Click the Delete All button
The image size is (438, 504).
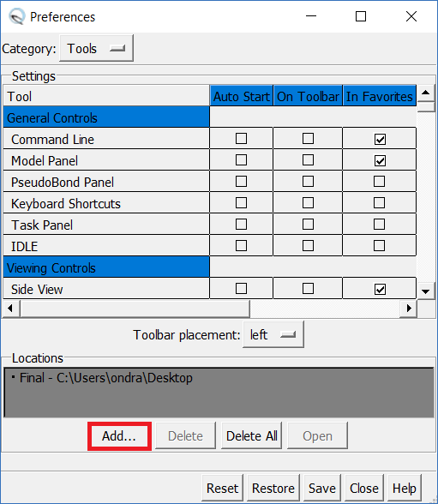point(252,436)
